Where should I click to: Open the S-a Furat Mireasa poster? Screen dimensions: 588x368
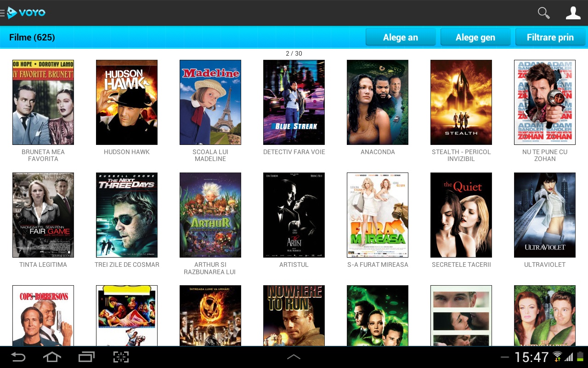tap(378, 215)
